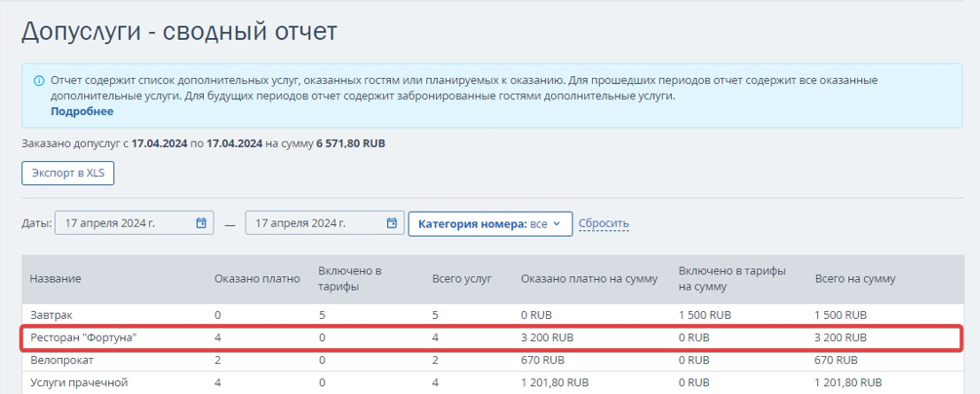
Task: Select the Ресторан "Фортуна" row name
Action: (x=83, y=337)
